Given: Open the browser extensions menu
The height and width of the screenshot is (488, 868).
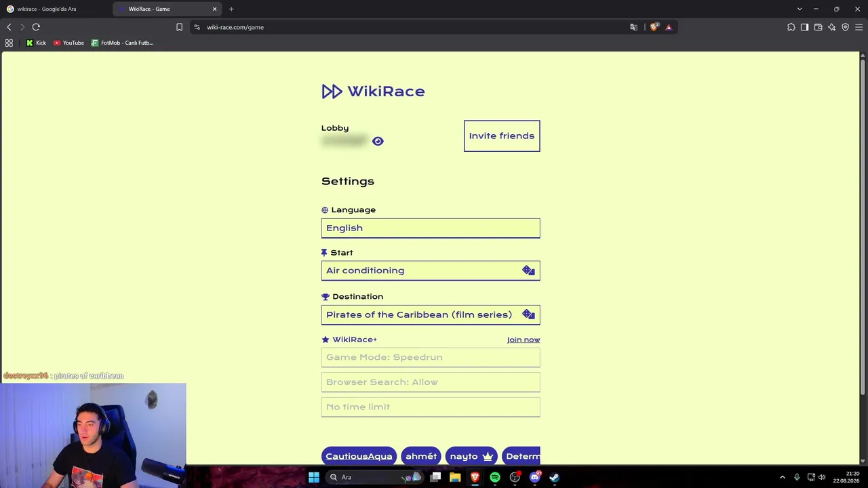Looking at the screenshot, I should 791,27.
